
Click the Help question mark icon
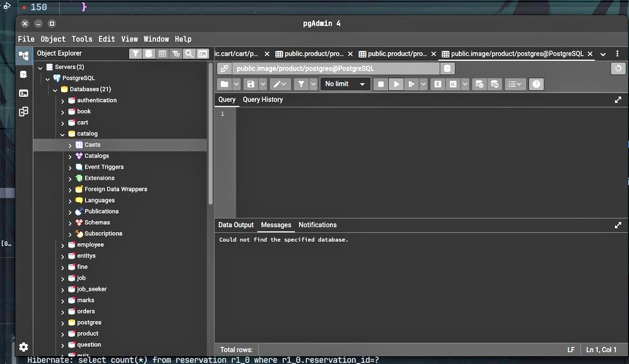click(x=536, y=84)
